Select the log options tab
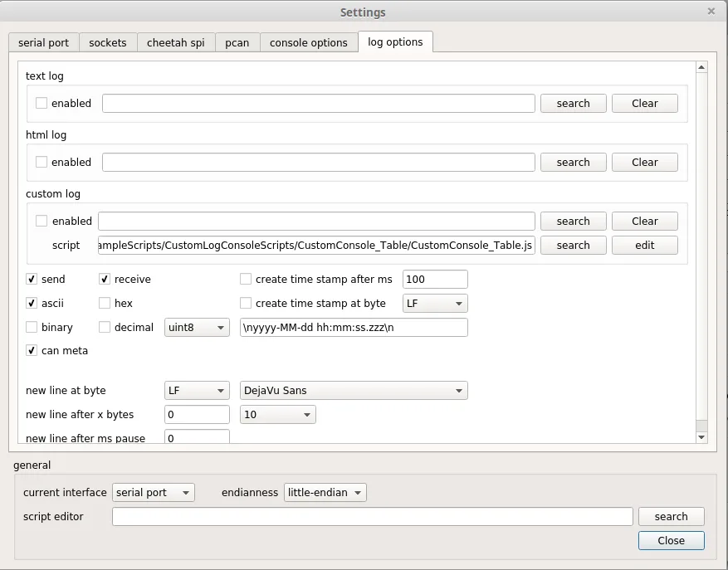This screenshot has height=570, width=728. pyautogui.click(x=395, y=41)
